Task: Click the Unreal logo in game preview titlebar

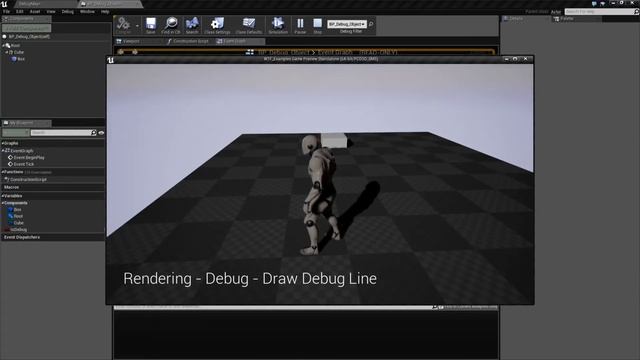Action: coord(111,60)
